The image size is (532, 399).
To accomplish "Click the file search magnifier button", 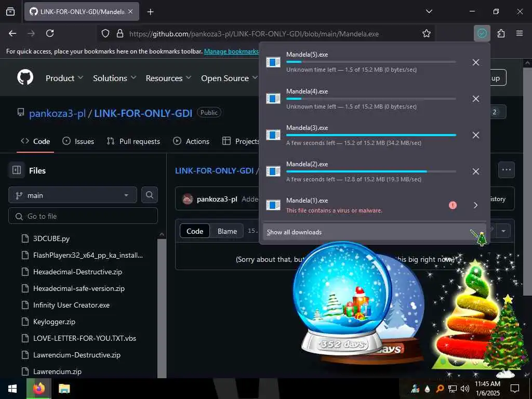I will point(149,195).
